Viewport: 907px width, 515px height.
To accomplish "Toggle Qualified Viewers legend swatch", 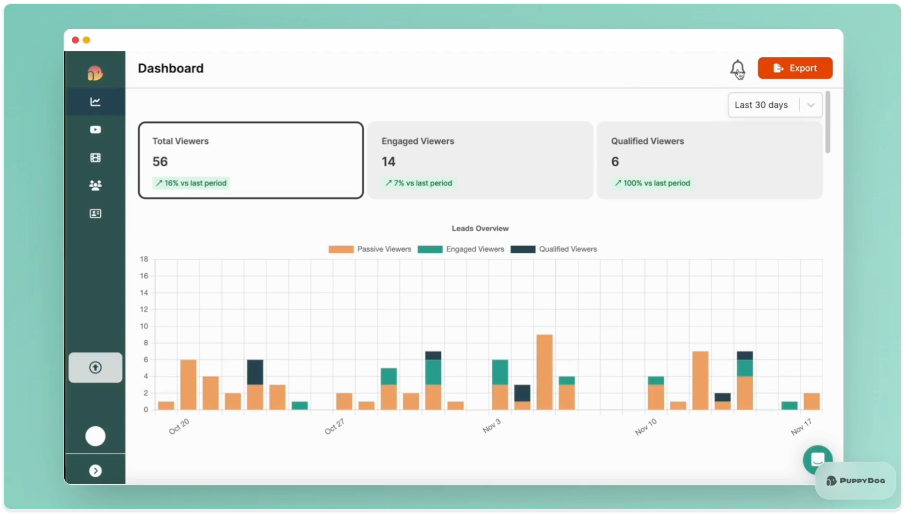I will tap(523, 249).
